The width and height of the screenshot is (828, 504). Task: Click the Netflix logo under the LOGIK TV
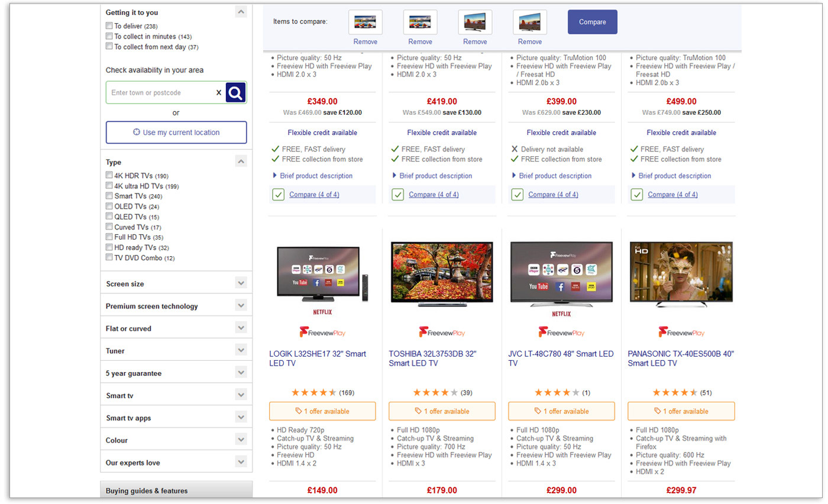[x=322, y=313]
